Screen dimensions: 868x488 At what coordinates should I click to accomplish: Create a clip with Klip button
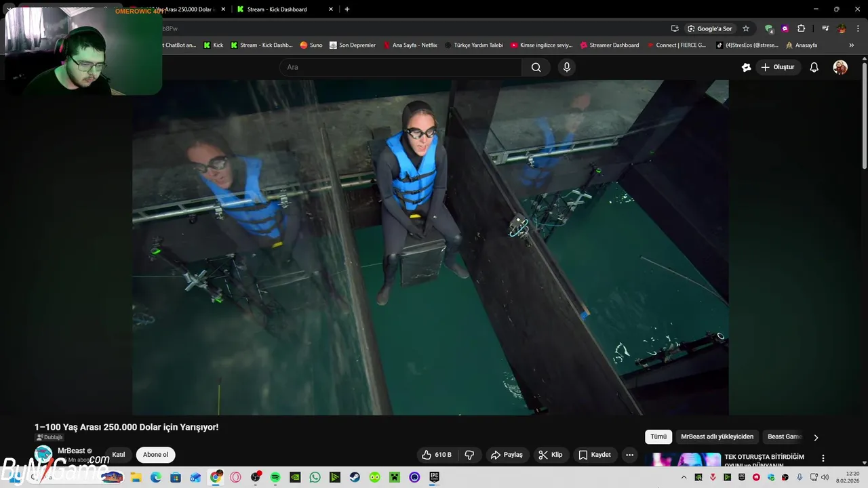coord(551,455)
